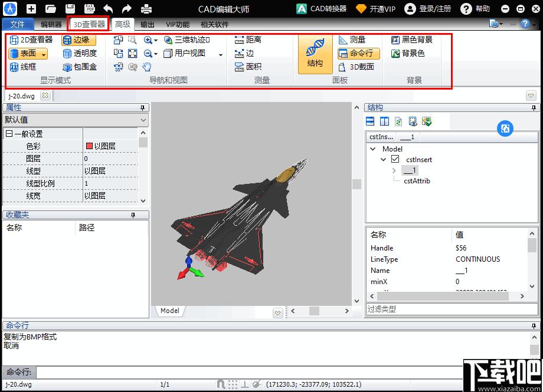Open the 默认值 properties dropdown

click(x=143, y=120)
